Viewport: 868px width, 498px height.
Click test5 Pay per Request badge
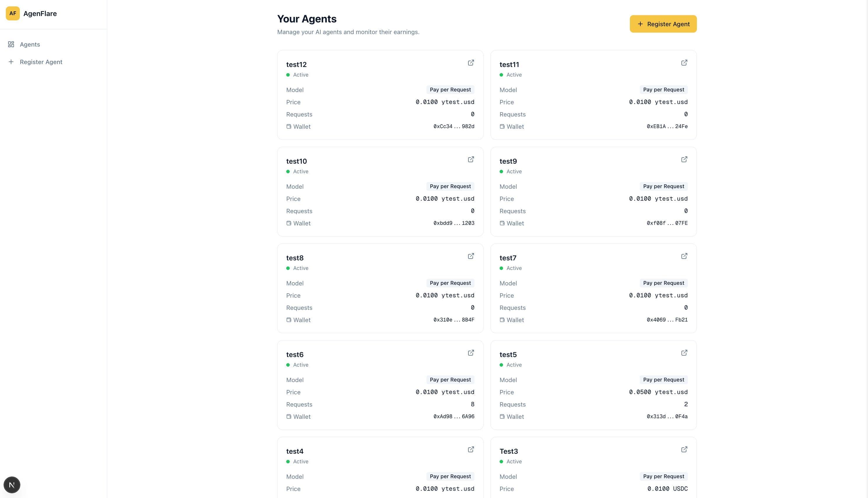click(663, 380)
